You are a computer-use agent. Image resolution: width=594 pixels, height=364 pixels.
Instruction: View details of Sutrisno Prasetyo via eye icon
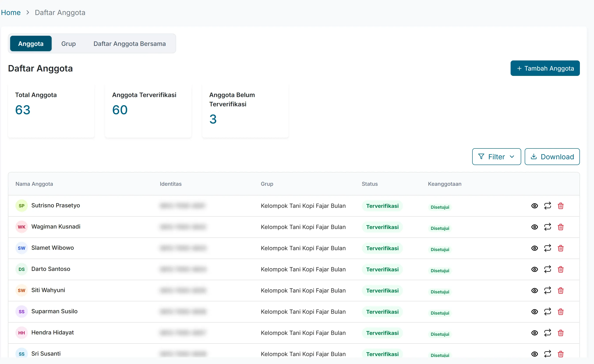534,206
